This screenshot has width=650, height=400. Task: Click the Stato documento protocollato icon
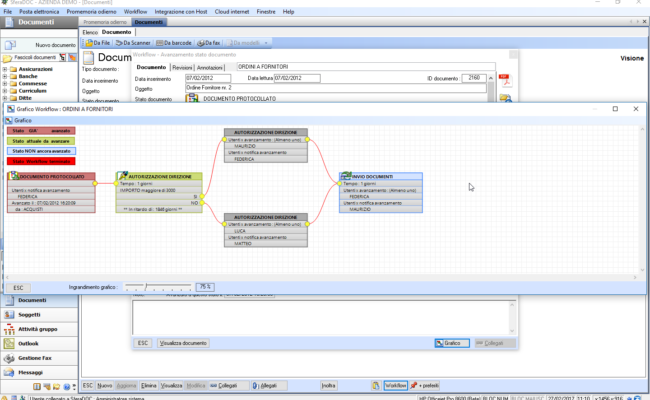pyautogui.click(x=192, y=99)
